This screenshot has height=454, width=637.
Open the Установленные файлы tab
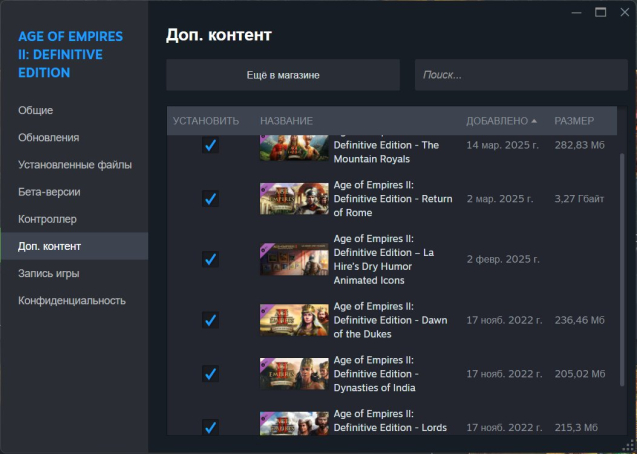click(x=74, y=165)
